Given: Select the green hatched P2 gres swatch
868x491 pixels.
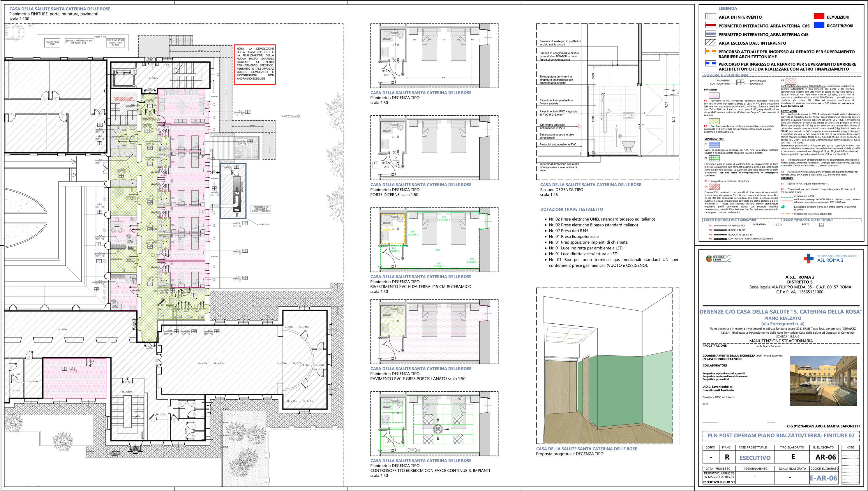Looking at the screenshot, I should [x=714, y=121].
